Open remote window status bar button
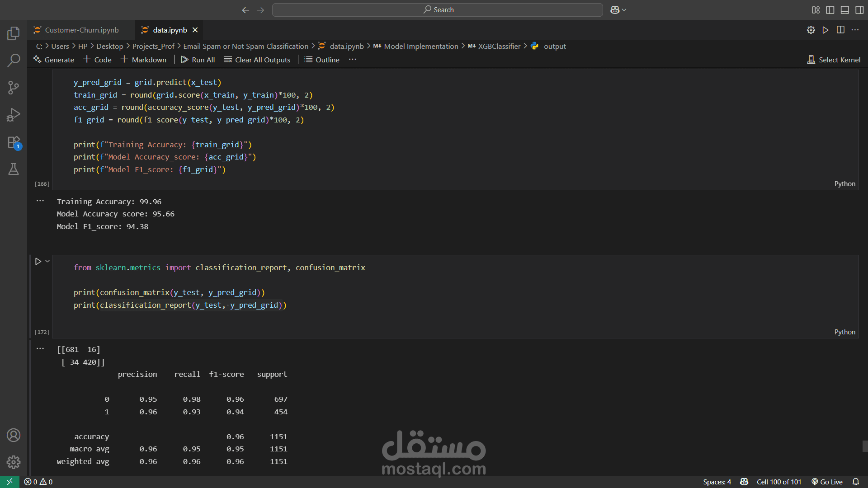 coord(9,482)
